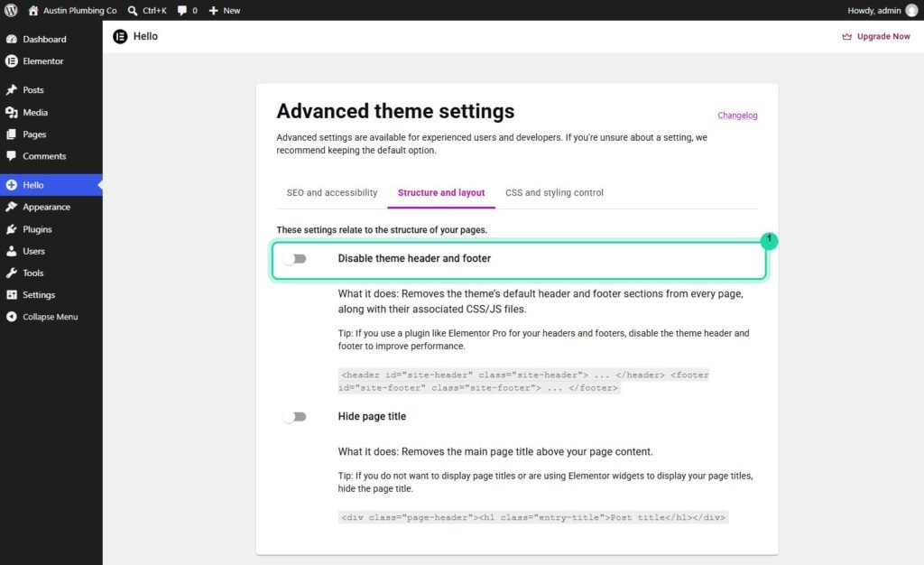Click the Collapse Menu arrow icon
This screenshot has width=924, height=565.
[11, 317]
